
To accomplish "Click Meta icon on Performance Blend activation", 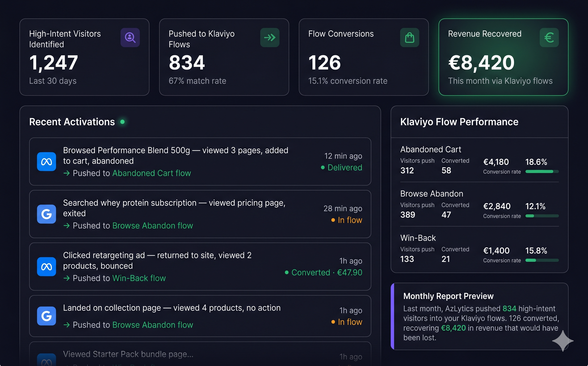I will coord(46,161).
